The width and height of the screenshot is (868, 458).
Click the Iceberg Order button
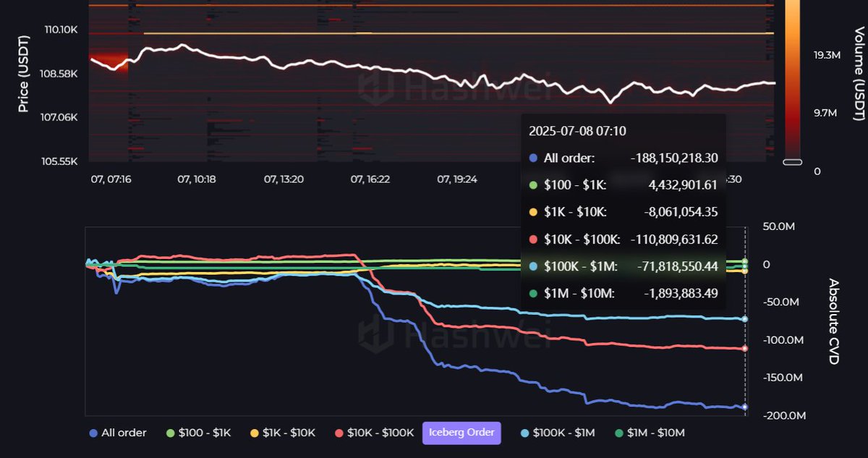461,433
